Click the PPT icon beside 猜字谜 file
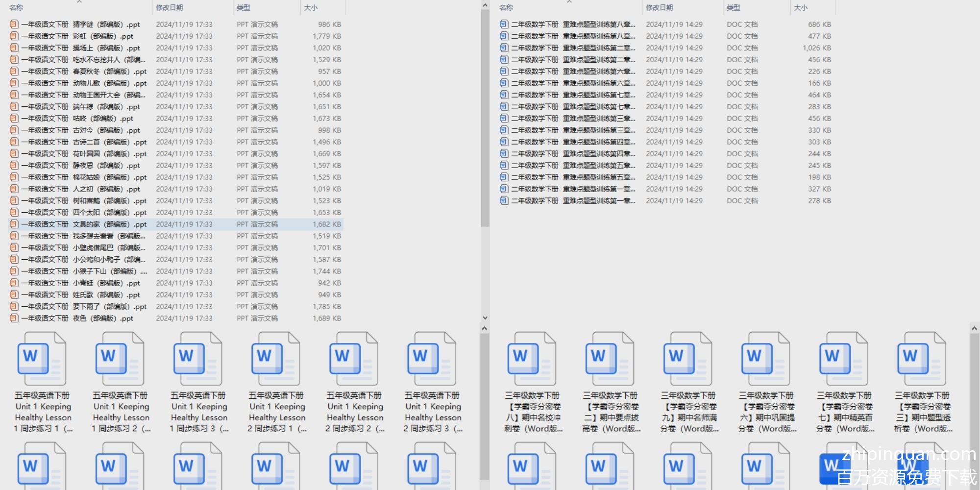980x490 pixels. [14, 24]
